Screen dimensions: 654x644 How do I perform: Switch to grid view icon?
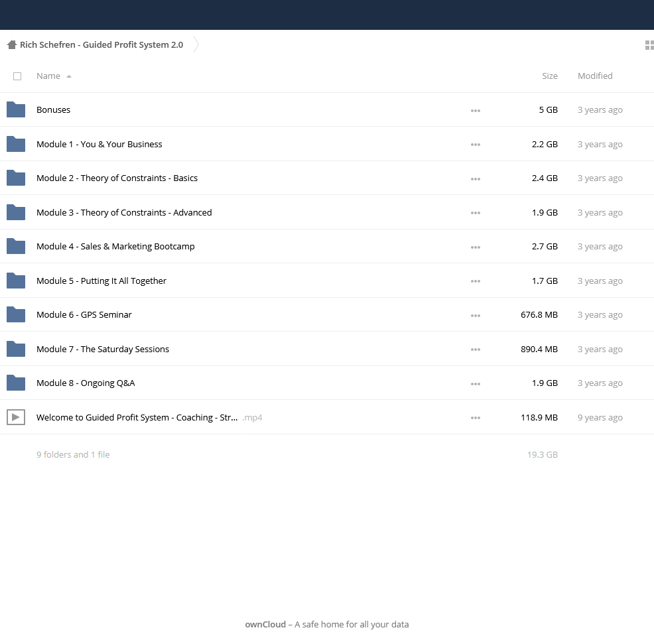tap(649, 44)
